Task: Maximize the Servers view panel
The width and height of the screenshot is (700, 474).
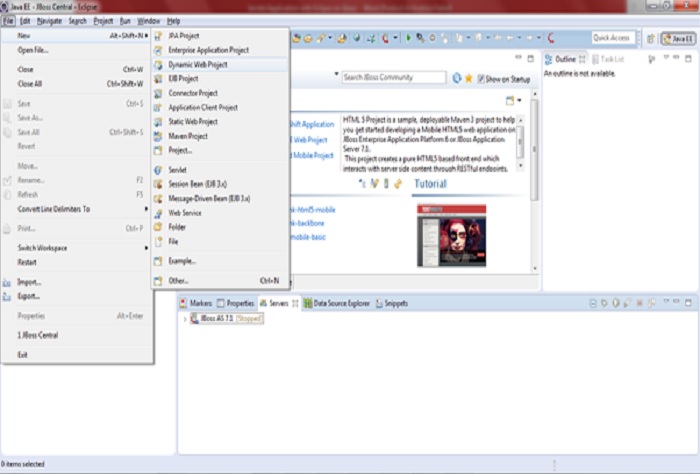Action: pos(688,302)
